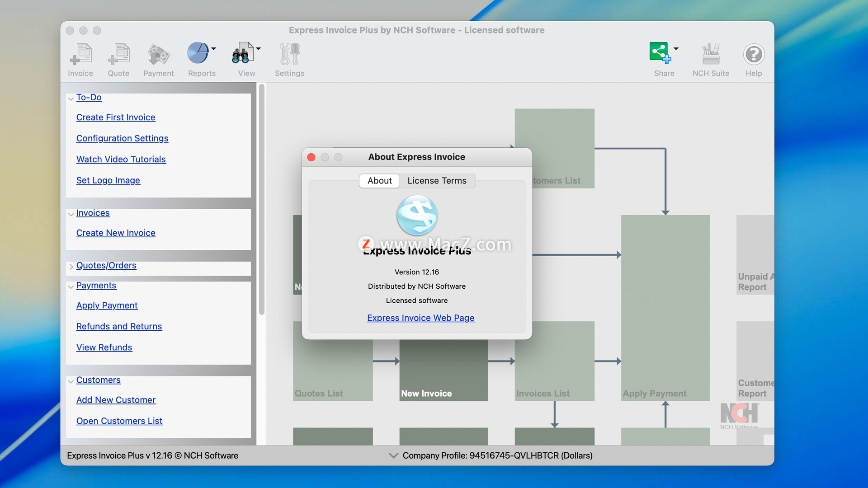Open the Reports pie chart icon

click(198, 53)
